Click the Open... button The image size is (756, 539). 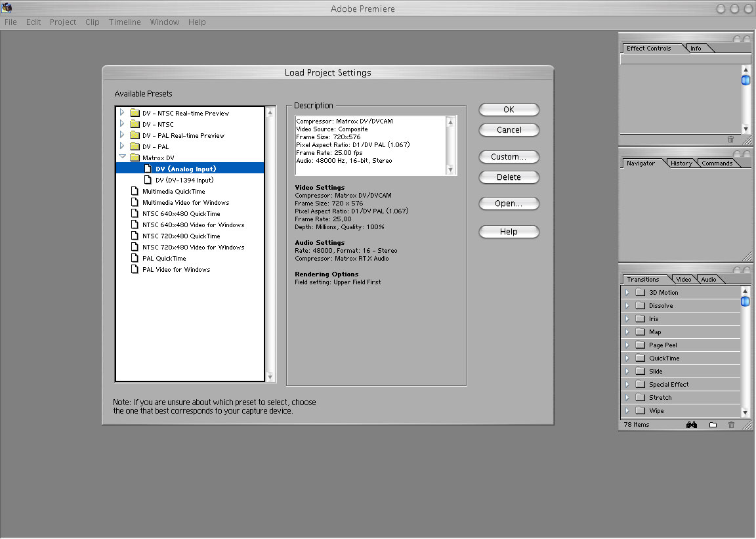[509, 204]
